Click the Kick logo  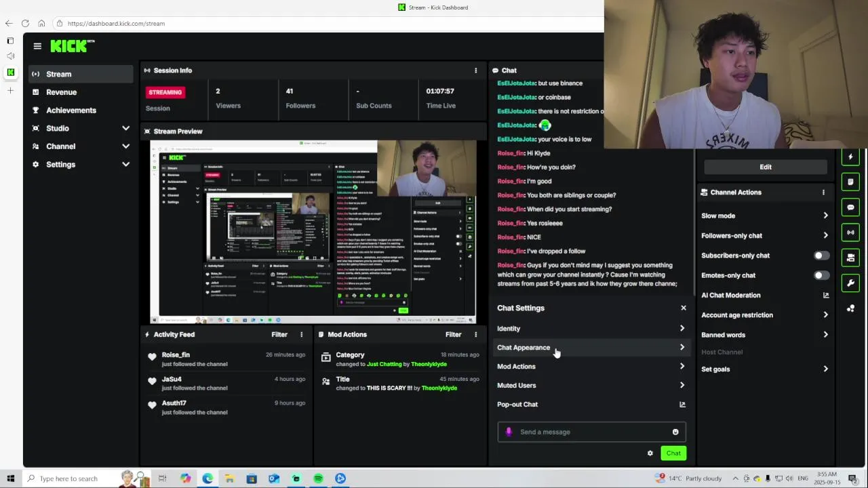72,46
